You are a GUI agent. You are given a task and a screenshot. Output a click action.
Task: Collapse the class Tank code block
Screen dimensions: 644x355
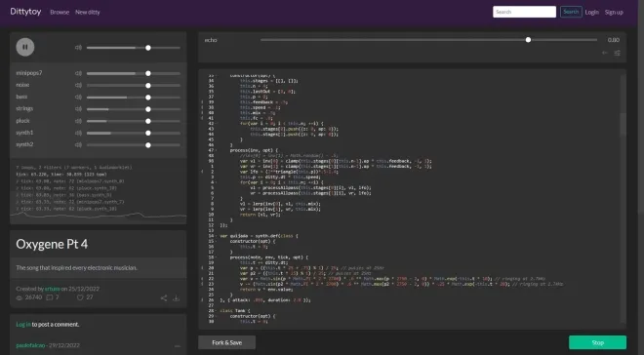(x=217, y=311)
